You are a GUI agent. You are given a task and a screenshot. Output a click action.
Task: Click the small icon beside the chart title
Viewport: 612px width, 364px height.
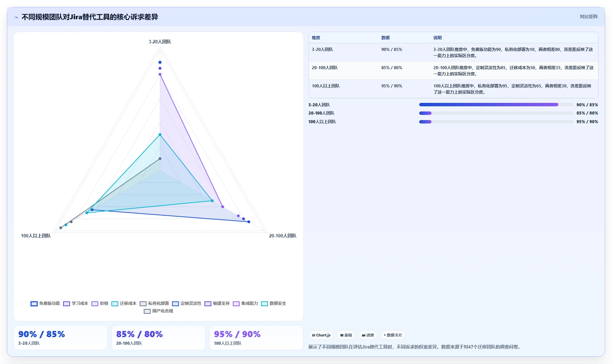(16, 17)
